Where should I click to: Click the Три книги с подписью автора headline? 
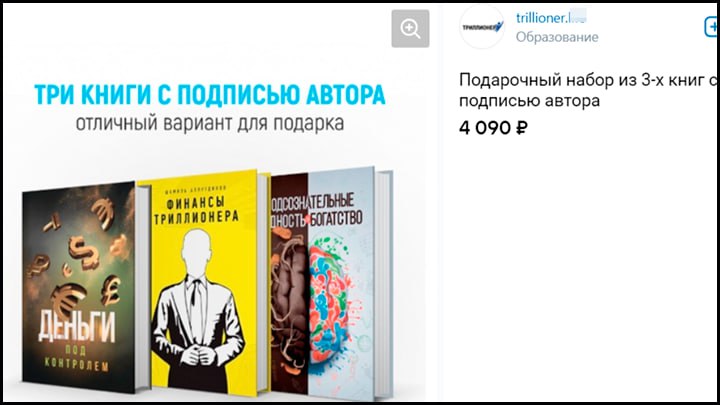coord(210,95)
